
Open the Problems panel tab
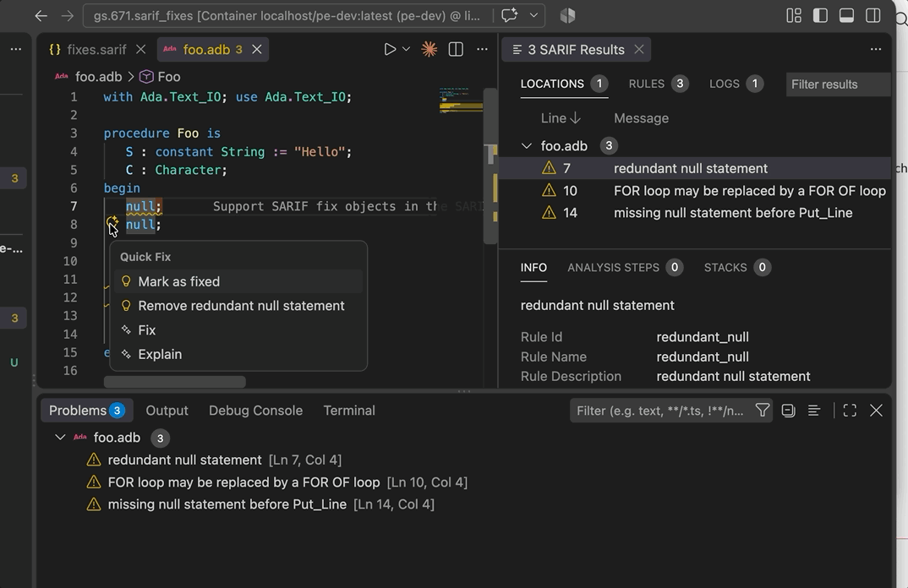[x=87, y=411]
